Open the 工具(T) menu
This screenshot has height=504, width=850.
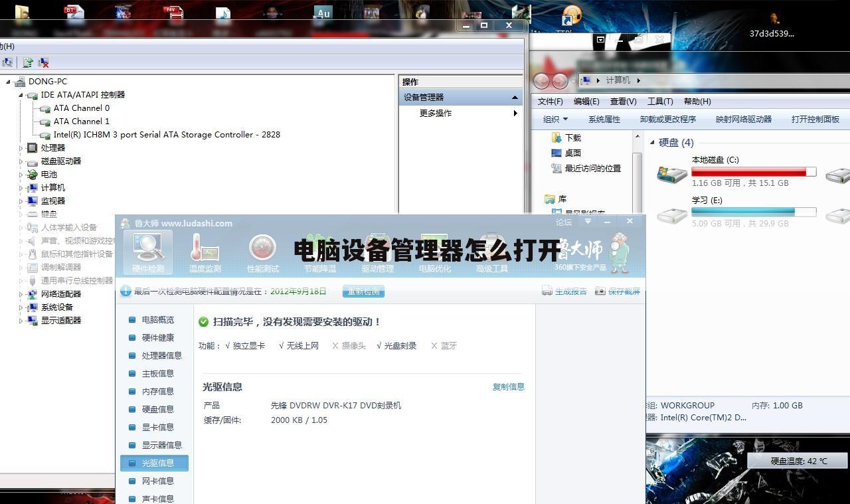(x=659, y=102)
